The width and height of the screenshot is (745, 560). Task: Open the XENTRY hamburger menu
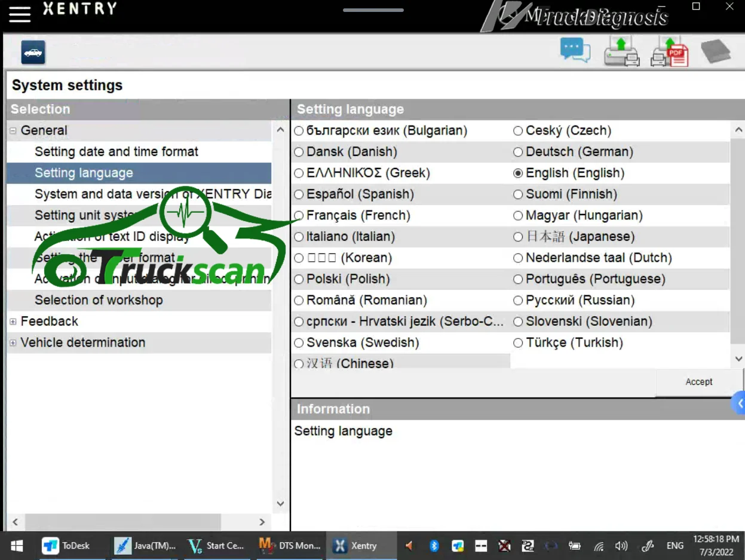[x=20, y=13]
